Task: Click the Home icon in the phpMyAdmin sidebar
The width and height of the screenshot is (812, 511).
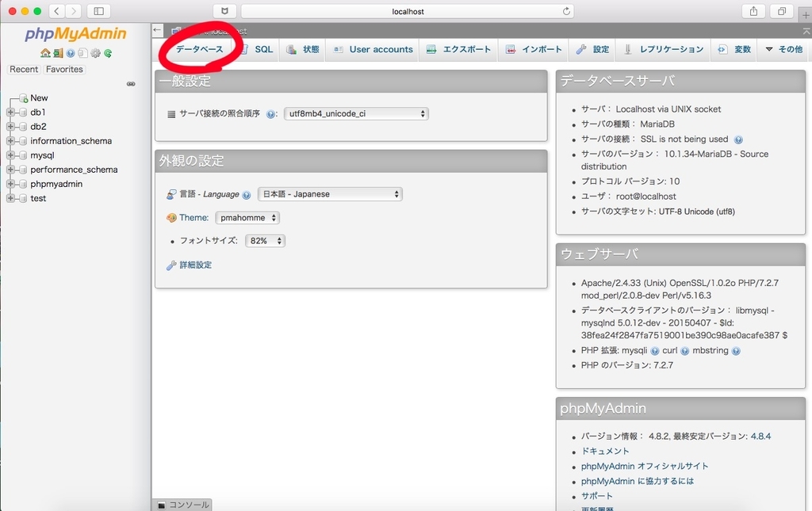Action: tap(45, 53)
